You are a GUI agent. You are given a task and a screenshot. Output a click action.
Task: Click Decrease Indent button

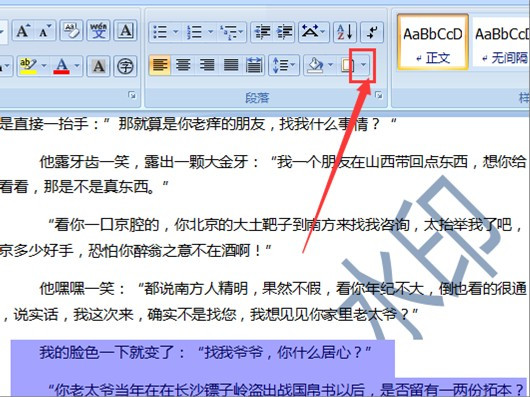click(x=262, y=32)
